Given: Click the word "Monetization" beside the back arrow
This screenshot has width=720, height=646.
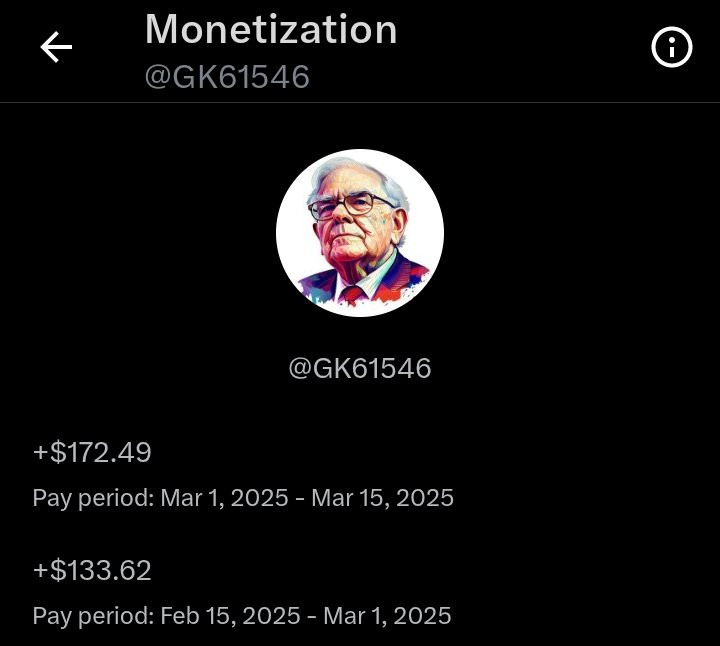Looking at the screenshot, I should coord(271,30).
